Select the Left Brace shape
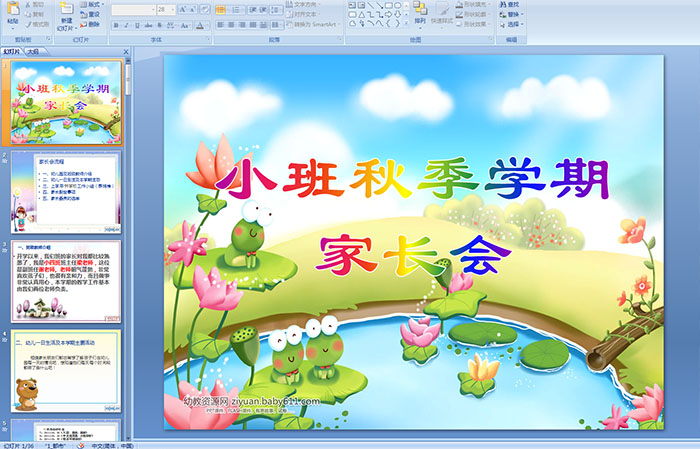Screen dimensions: 700x449 (388, 23)
